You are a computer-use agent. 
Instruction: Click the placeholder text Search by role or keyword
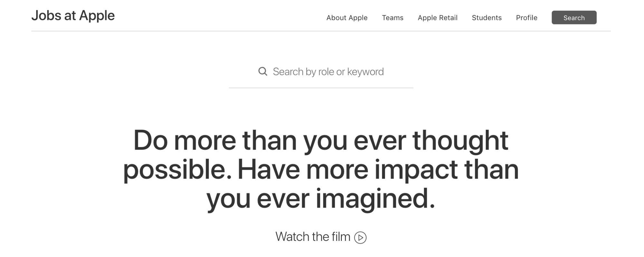pos(328,72)
